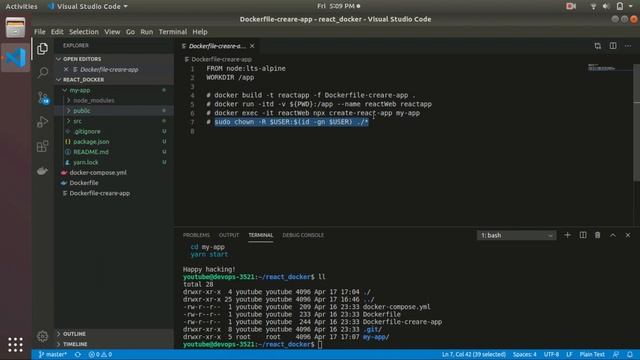
Task: Open the Extensions view
Action: [42, 146]
